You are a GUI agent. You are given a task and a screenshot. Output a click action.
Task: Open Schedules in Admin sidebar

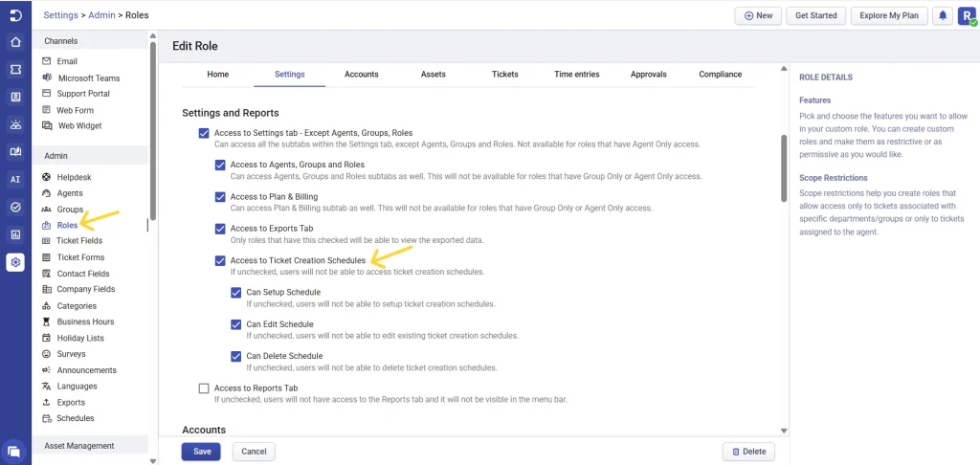point(75,418)
